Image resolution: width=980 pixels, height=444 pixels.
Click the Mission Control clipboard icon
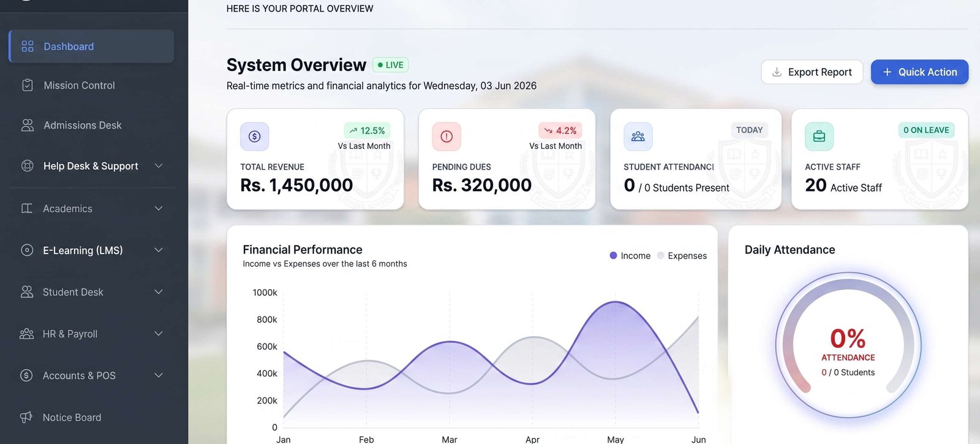pyautogui.click(x=28, y=85)
